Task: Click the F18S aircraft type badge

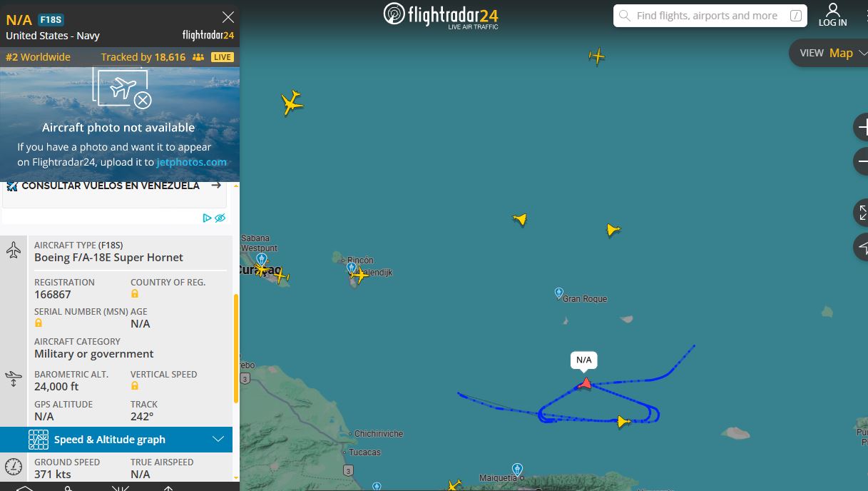Action: (51, 20)
